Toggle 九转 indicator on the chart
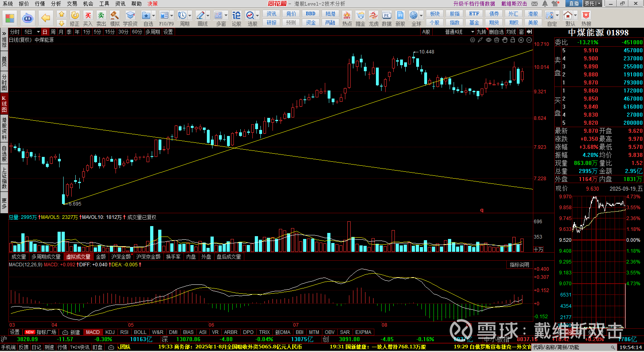This screenshot has height=352, width=644. [481, 32]
